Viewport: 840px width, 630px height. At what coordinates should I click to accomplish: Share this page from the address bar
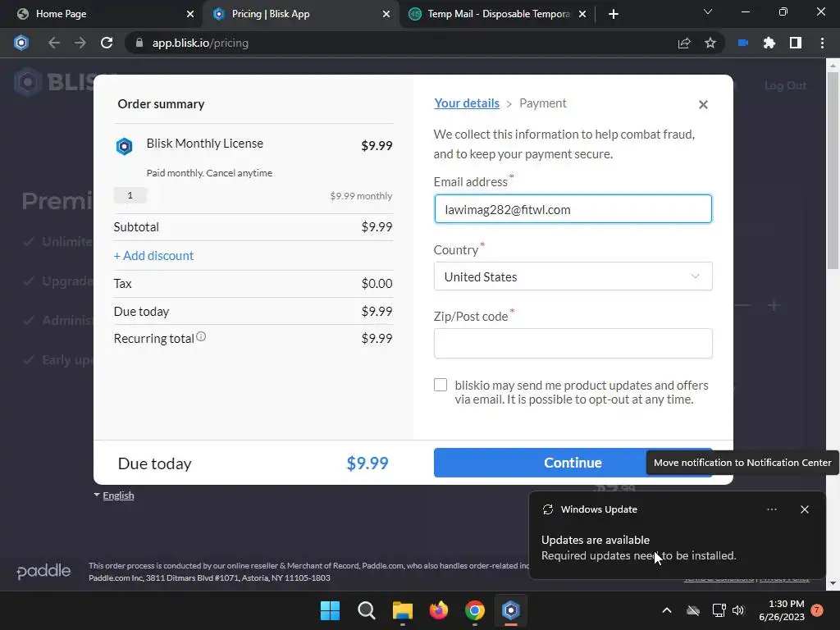[x=684, y=43]
